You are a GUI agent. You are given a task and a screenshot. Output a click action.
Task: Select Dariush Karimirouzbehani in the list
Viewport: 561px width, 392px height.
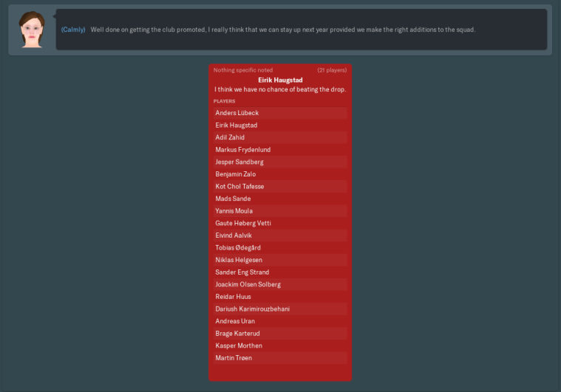point(253,309)
